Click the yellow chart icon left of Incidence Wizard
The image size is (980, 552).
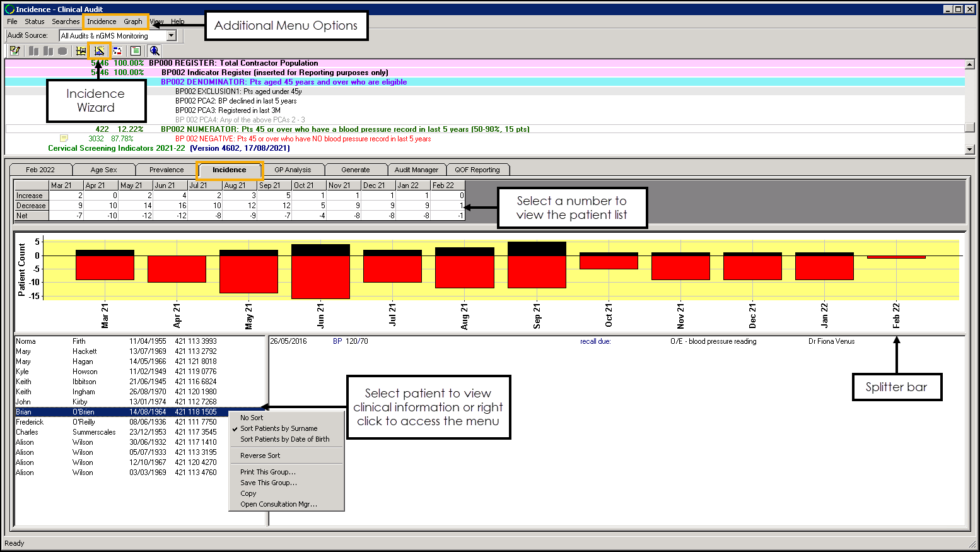click(81, 51)
